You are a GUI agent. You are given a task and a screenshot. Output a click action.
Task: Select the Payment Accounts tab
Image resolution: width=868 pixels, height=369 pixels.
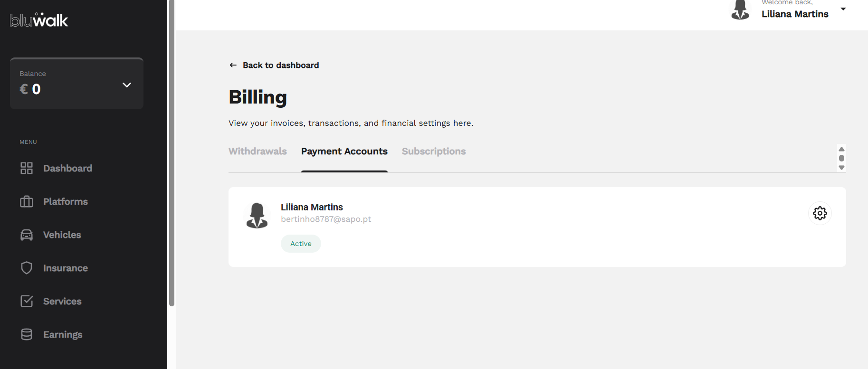(x=344, y=151)
